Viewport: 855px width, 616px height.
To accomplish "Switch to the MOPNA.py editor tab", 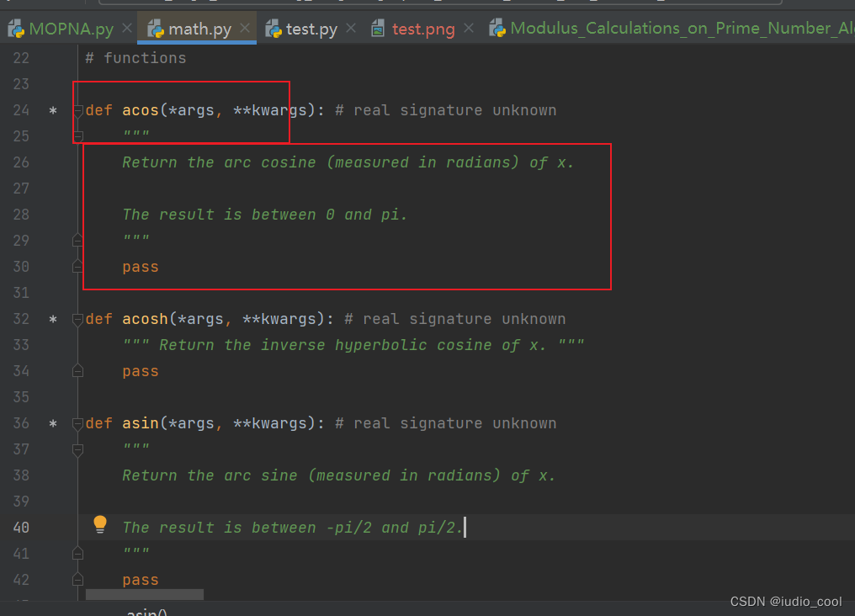I will (61, 29).
